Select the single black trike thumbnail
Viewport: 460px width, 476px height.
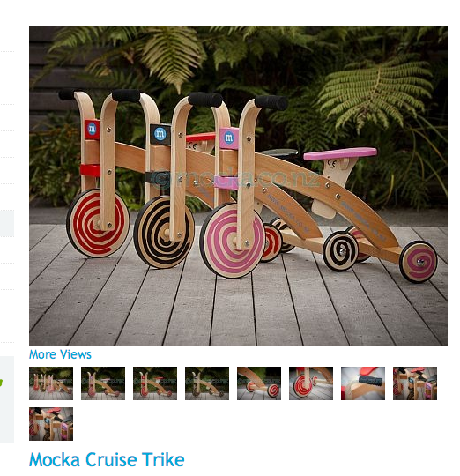coord(207,383)
